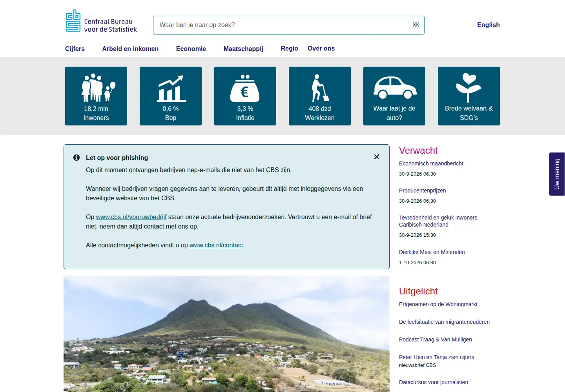
Task: Open the Arbeid en inkomen menu
Action: click(x=130, y=49)
